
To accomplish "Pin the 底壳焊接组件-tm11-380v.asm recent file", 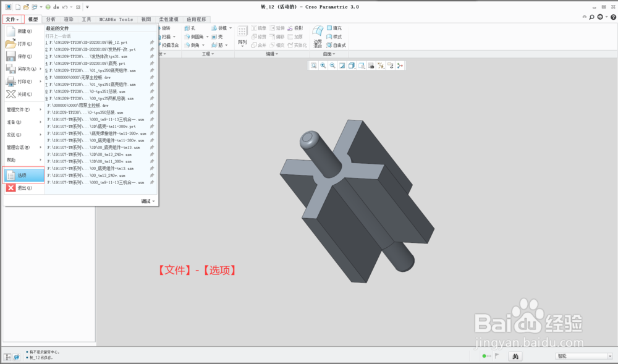I will click(152, 133).
